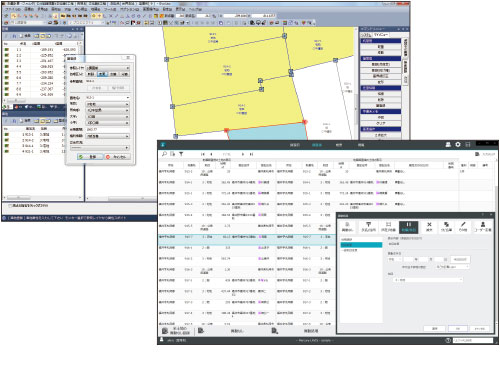
Task: Switch to the highlighted teal tab in dark header
Action: point(316,145)
